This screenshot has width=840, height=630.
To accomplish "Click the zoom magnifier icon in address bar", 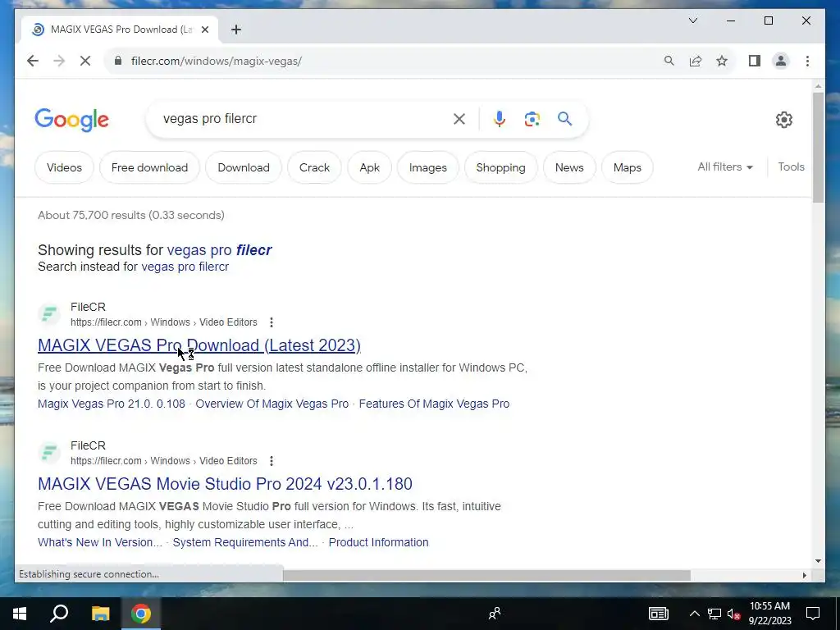I will point(669,61).
